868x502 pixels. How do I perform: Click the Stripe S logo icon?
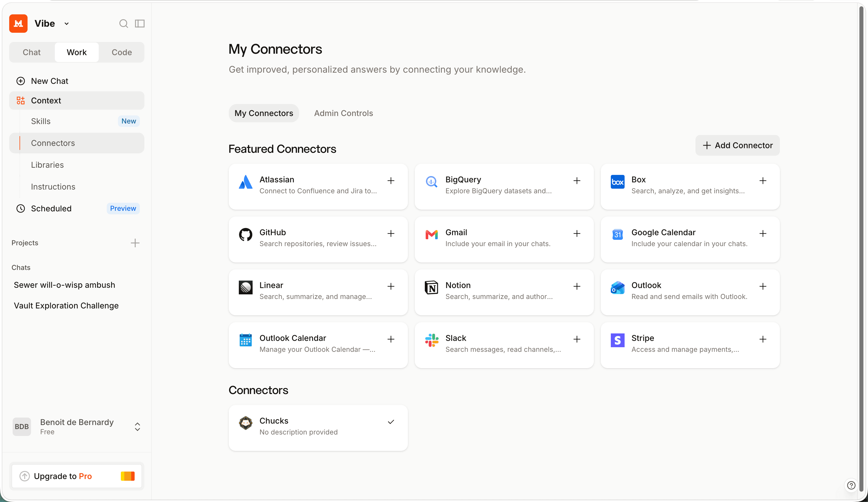618,340
